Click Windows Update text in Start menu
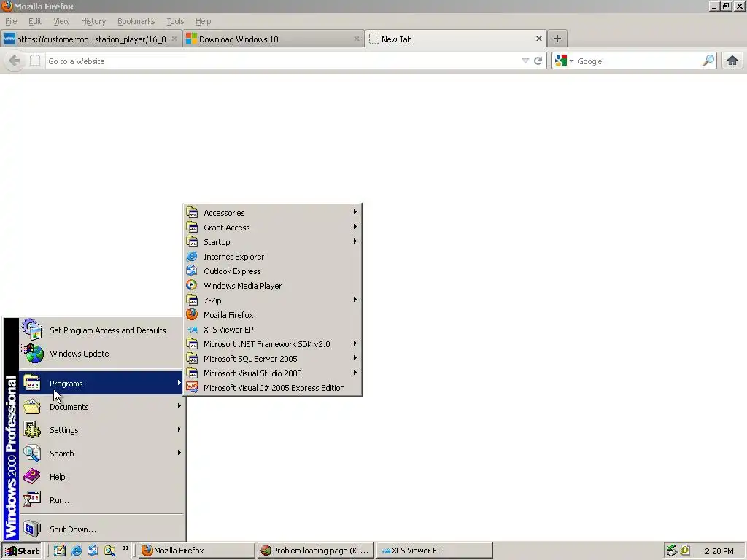 tap(79, 354)
